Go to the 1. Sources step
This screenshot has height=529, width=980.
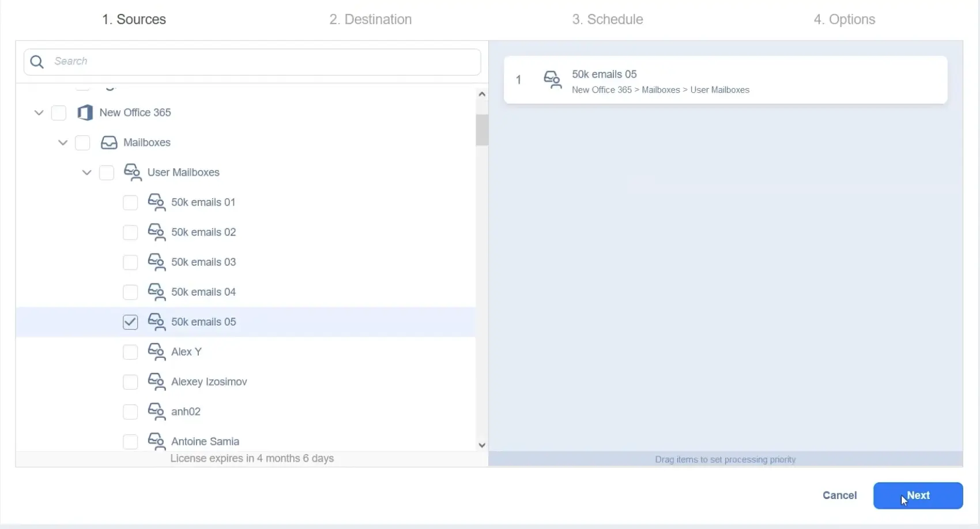click(134, 20)
